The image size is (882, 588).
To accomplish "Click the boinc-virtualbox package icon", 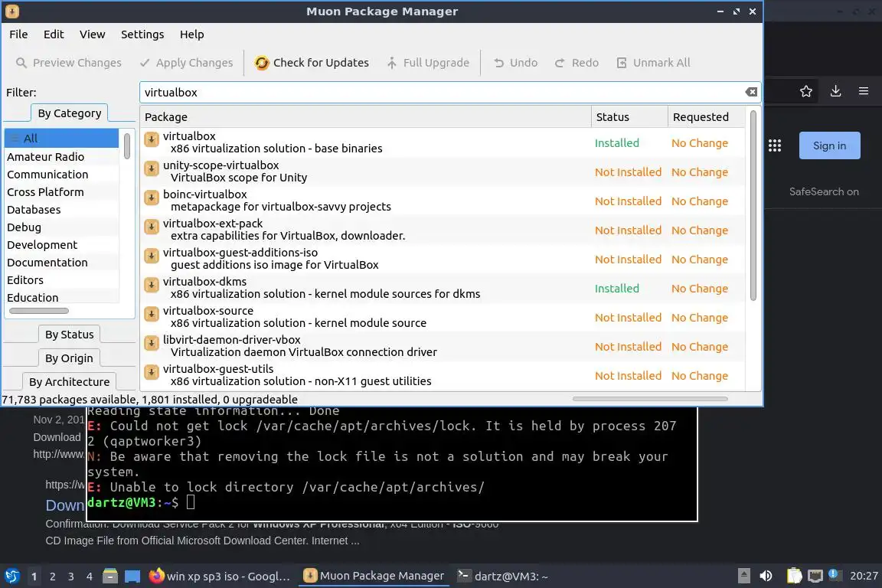I will [152, 198].
